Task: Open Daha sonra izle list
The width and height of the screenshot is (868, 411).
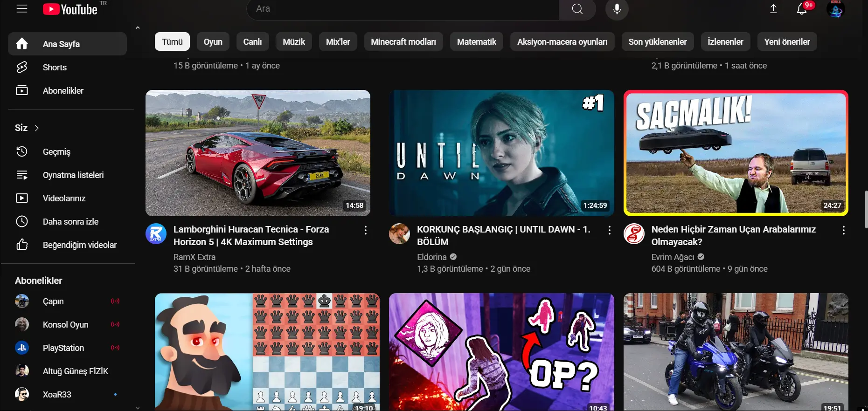Action: [x=67, y=221]
